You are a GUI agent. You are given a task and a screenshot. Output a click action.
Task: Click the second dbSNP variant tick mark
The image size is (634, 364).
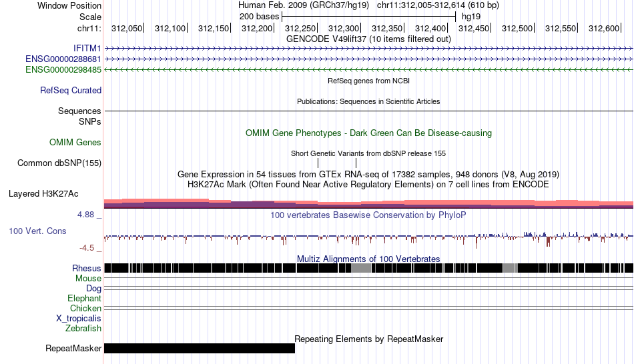356,163
